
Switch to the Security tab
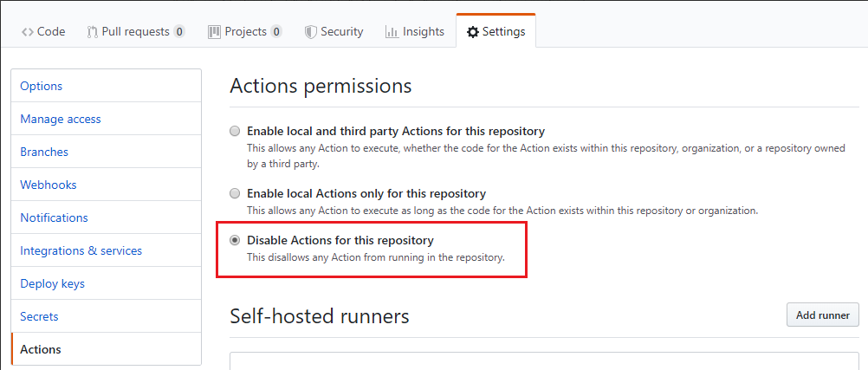point(341,31)
